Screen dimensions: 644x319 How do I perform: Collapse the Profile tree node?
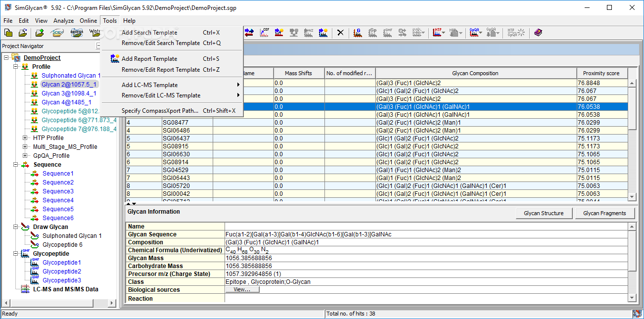tap(15, 67)
